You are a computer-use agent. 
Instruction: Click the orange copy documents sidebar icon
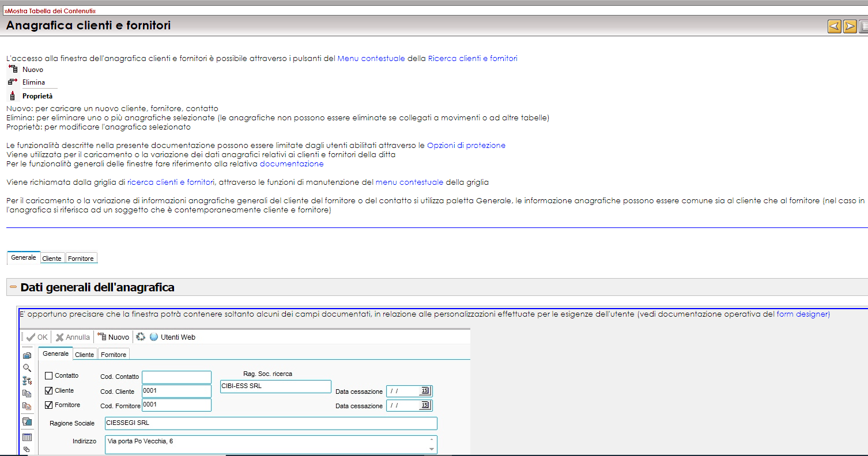tap(27, 406)
